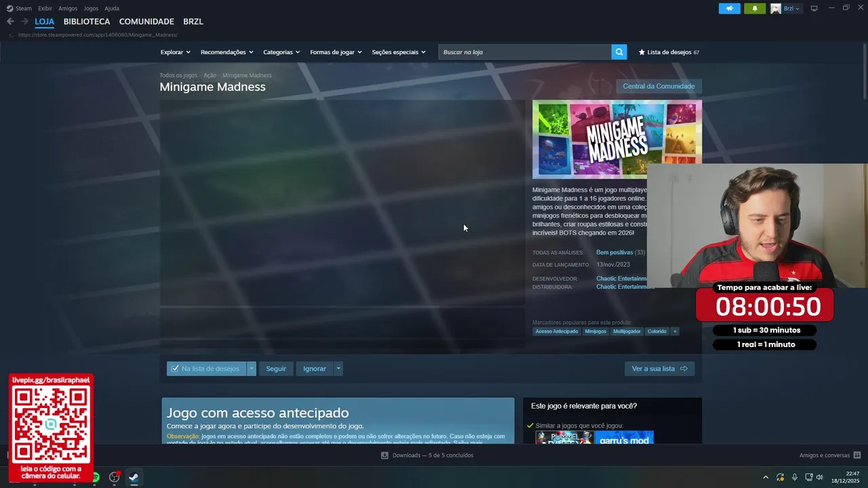Open the Bem positivas reviews link
This screenshot has height=488, width=868.
(614, 253)
